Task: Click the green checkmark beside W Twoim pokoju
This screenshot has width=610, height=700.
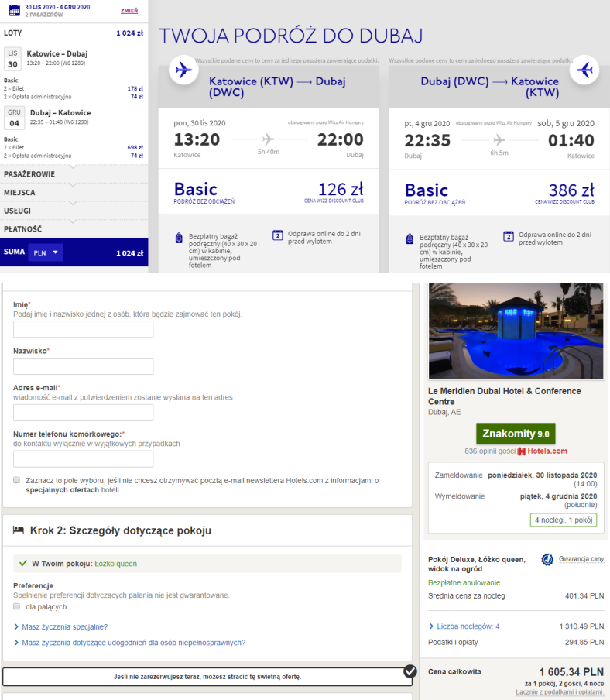Action: [x=23, y=564]
